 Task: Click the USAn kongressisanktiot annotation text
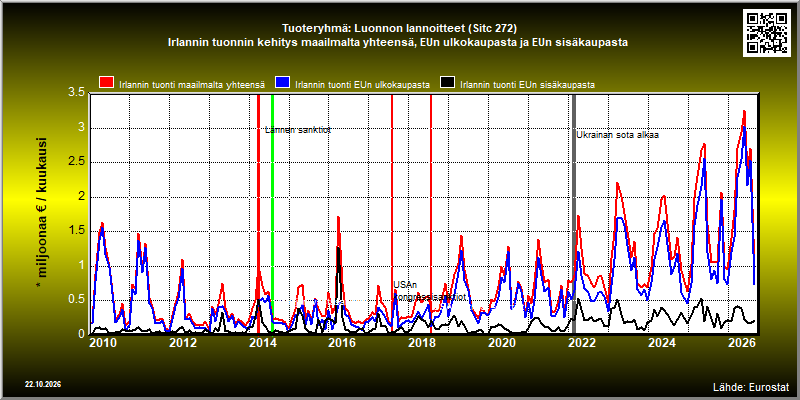(x=430, y=291)
